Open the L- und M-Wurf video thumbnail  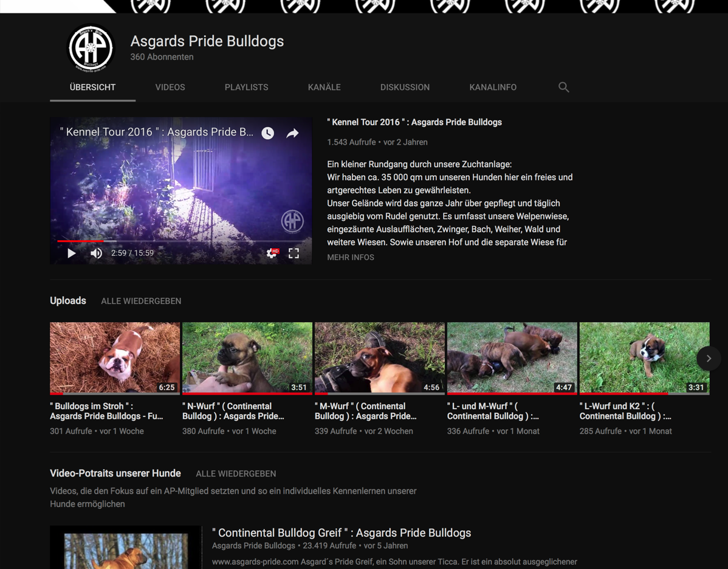512,358
